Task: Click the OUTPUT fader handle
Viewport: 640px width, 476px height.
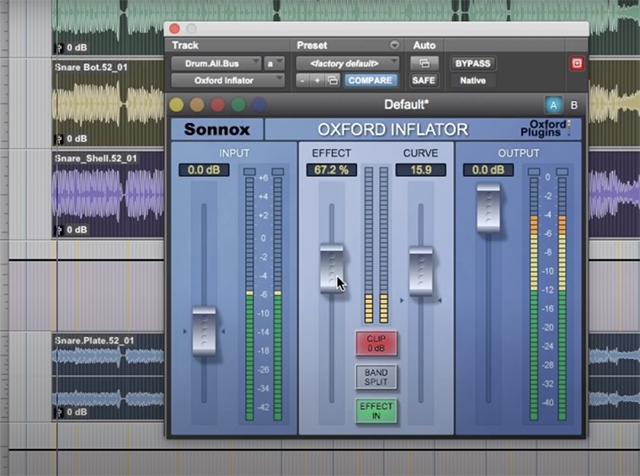Action: 489,209
